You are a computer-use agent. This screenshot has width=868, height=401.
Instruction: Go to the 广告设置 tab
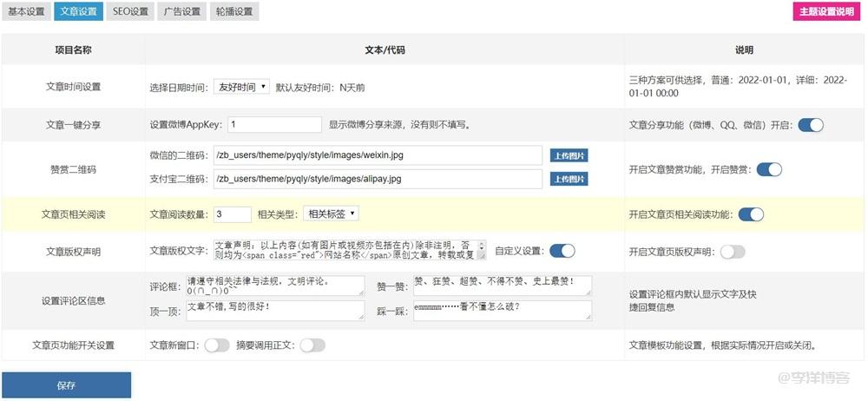(x=181, y=12)
